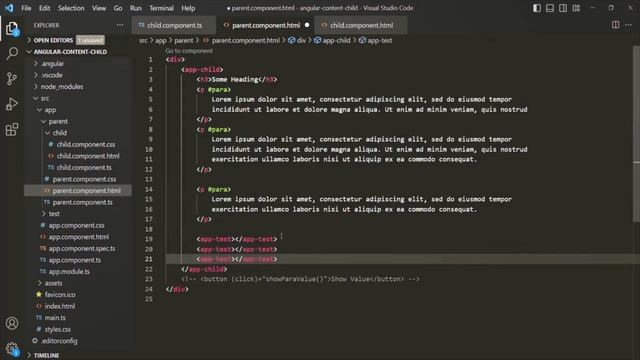This screenshot has height=360, width=640.
Task: Open the File menu
Action: pyautogui.click(x=26, y=8)
